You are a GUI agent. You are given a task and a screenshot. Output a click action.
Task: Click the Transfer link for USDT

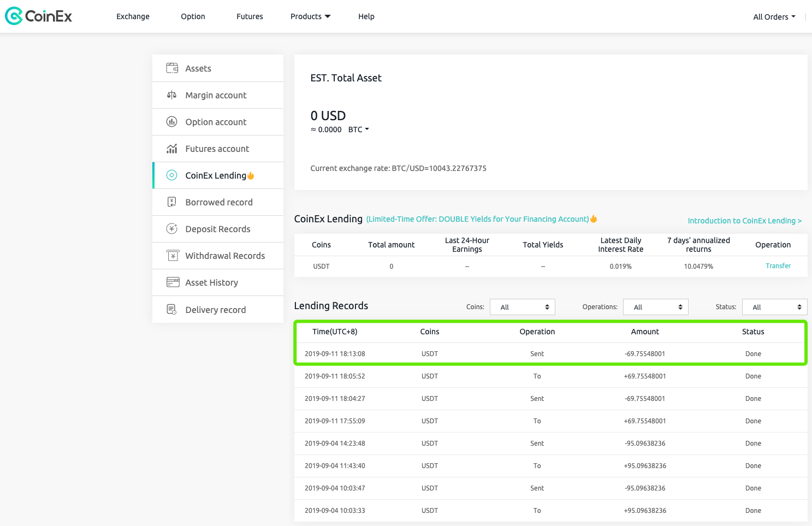coord(778,266)
